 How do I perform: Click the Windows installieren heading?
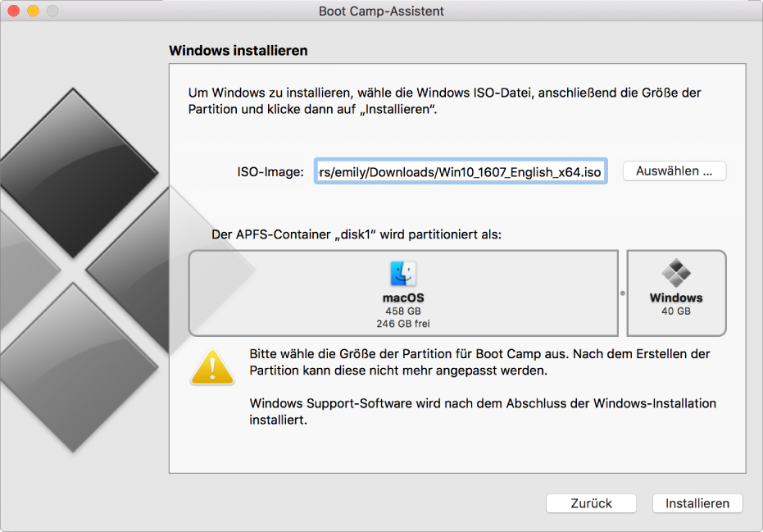[238, 51]
